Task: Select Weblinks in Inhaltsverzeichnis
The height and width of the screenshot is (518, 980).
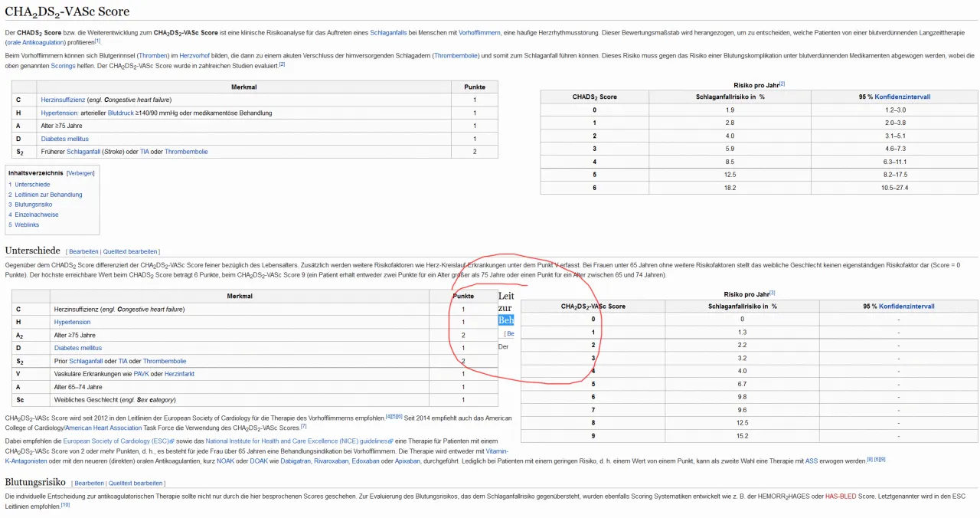Action: (27, 225)
